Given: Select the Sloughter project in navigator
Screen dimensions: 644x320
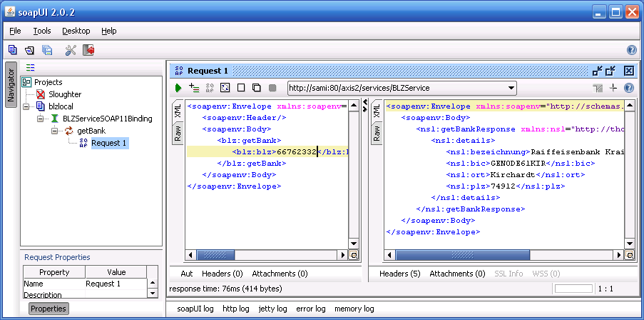Looking at the screenshot, I should (65, 94).
